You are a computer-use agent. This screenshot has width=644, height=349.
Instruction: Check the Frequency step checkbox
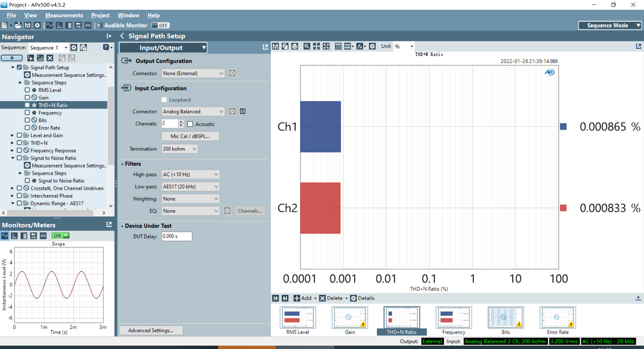pyautogui.click(x=27, y=113)
